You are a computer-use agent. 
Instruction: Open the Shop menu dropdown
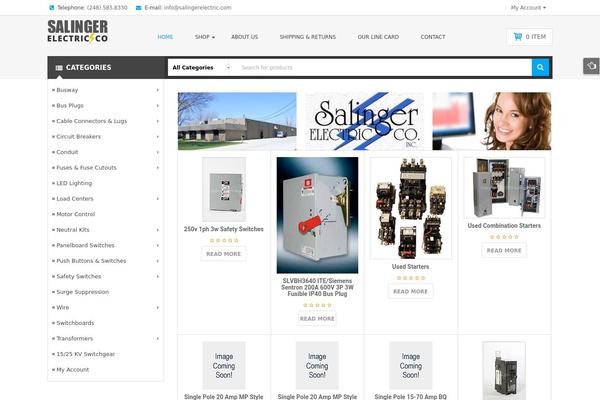205,37
